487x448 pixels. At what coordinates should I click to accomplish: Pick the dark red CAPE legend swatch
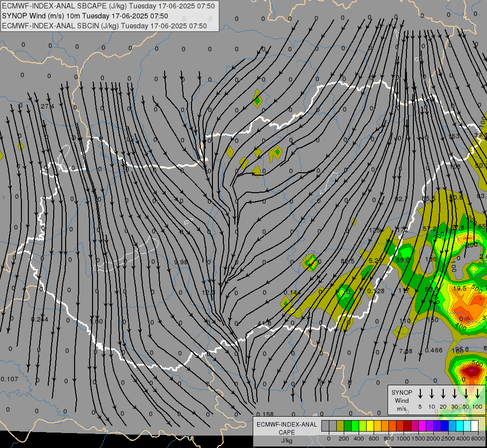(x=407, y=426)
